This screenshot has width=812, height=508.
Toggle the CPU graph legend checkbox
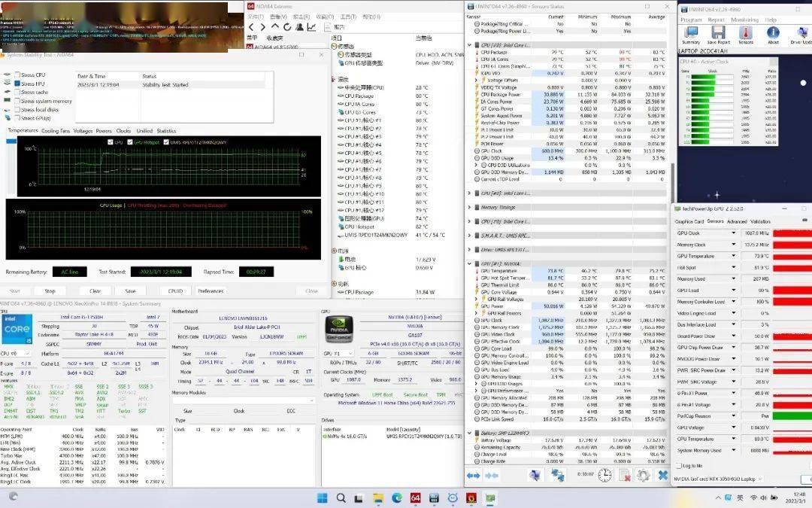(x=111, y=142)
